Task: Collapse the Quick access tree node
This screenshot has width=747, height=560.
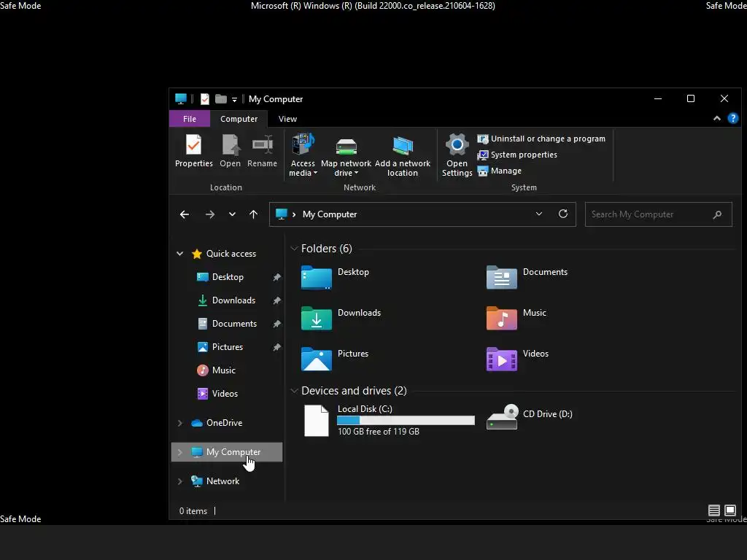Action: (179, 254)
